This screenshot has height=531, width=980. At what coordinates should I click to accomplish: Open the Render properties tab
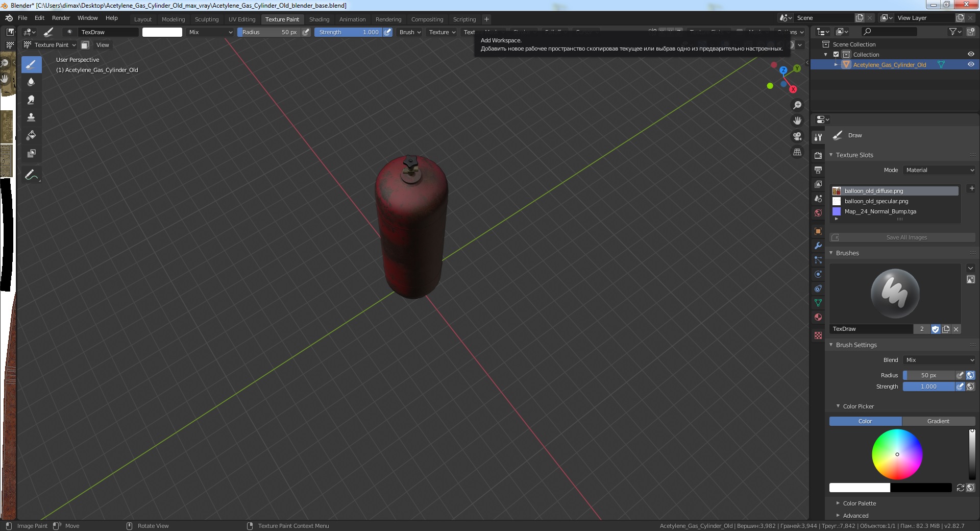[818, 155]
